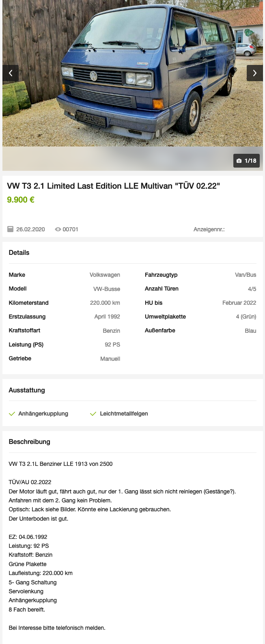This screenshot has width=265, height=644.
Task: Click the eye views icon next to 00701
Action: click(58, 229)
